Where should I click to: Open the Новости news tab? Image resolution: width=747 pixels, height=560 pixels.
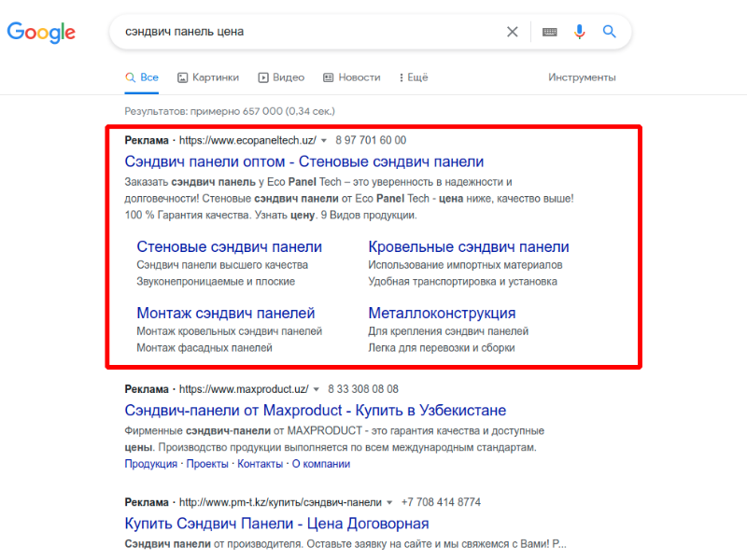[x=352, y=77]
